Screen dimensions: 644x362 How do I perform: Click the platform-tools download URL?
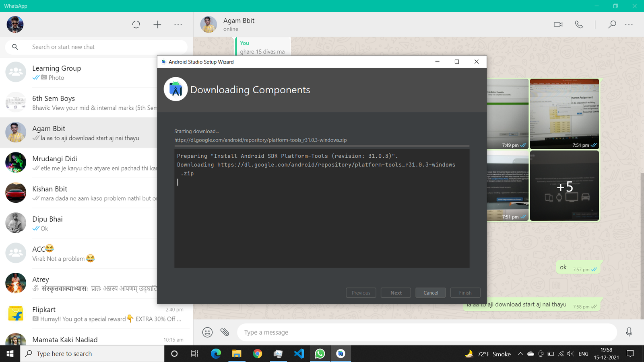pyautogui.click(x=260, y=140)
